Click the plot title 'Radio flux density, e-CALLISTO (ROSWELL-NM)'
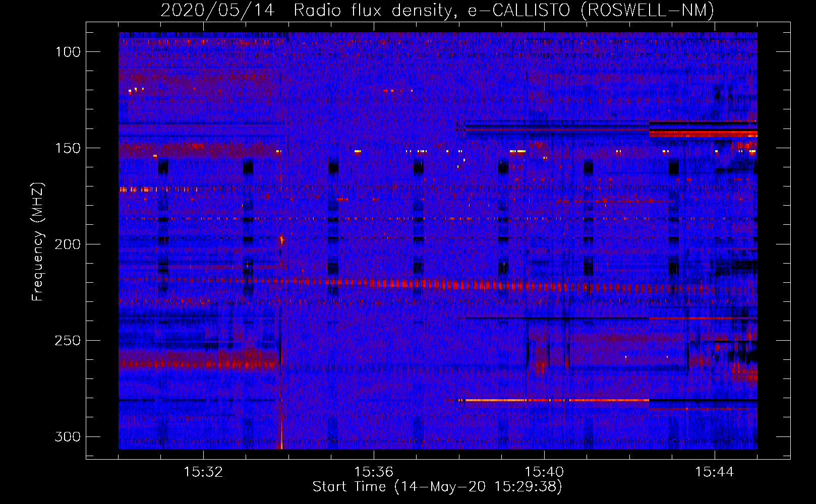This screenshot has width=816, height=504. point(504,10)
